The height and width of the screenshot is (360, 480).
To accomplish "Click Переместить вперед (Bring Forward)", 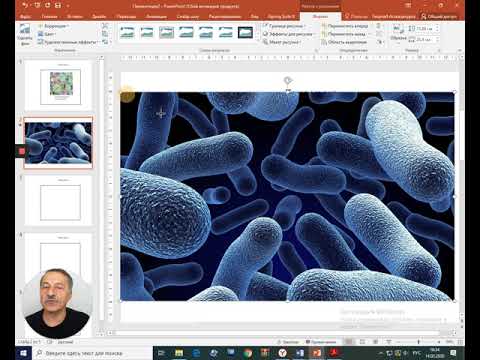I will (x=345, y=26).
